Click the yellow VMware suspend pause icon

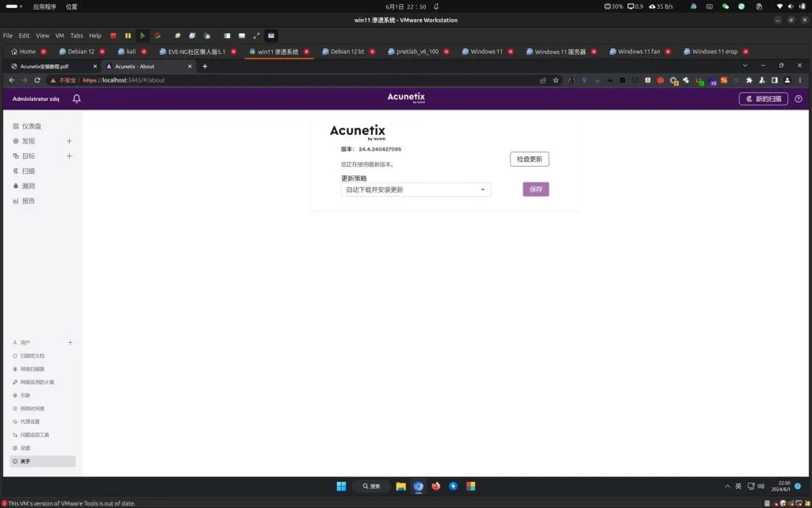[x=128, y=36]
